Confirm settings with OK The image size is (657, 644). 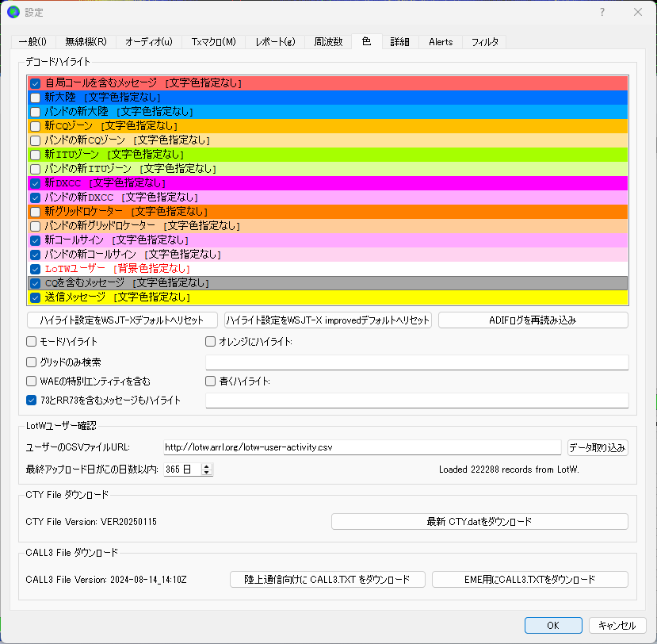553,626
